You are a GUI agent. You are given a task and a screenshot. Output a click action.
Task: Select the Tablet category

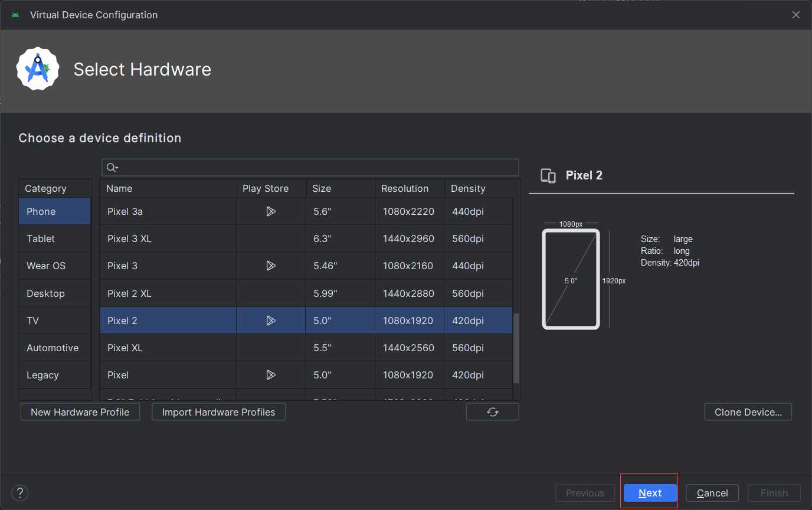55,238
